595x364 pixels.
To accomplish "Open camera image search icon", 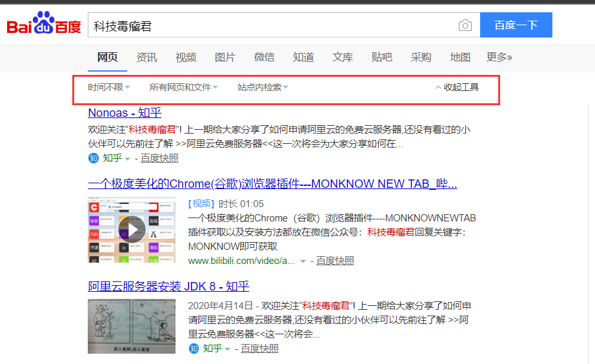I will click(x=465, y=25).
